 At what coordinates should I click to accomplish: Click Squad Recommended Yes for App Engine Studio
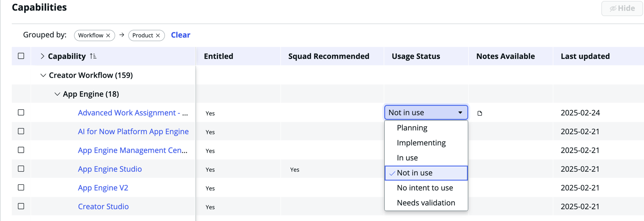point(295,170)
